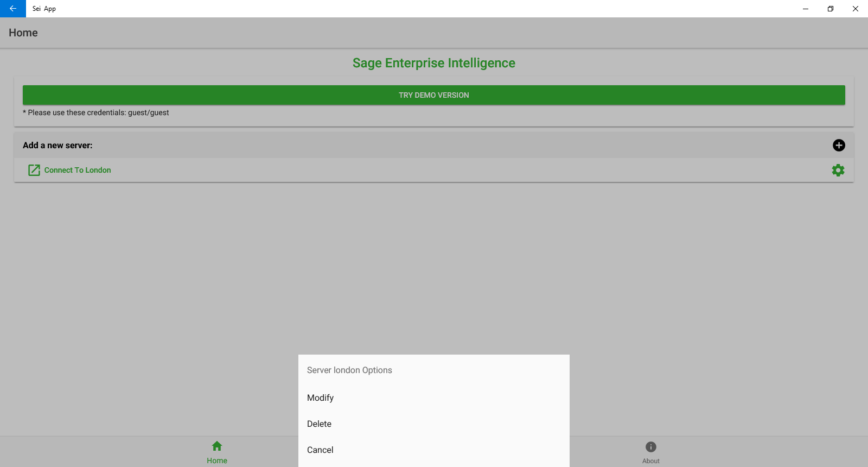Click the Connect To London launch icon

[34, 170]
